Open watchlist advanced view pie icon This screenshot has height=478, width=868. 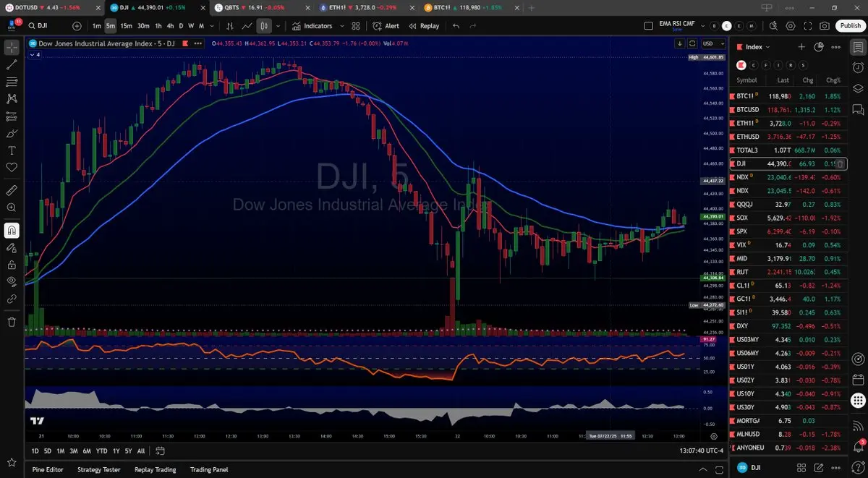[x=819, y=47]
